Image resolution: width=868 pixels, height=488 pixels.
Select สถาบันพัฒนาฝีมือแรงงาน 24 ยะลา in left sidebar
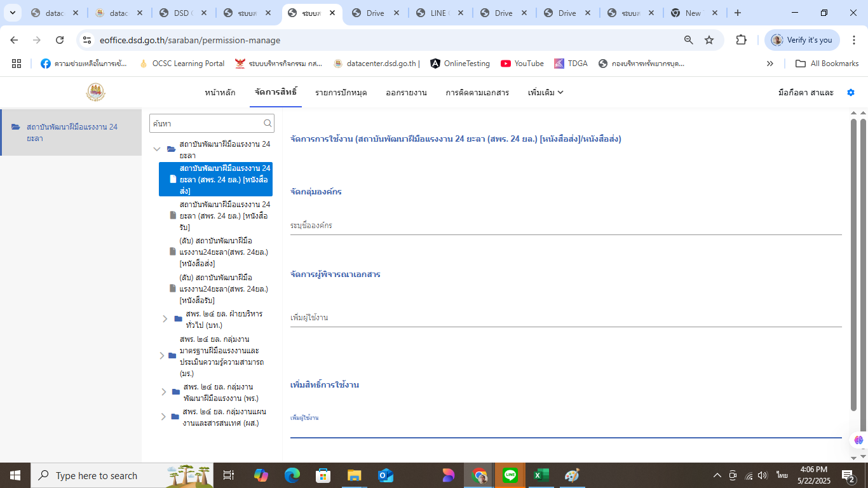tap(71, 132)
